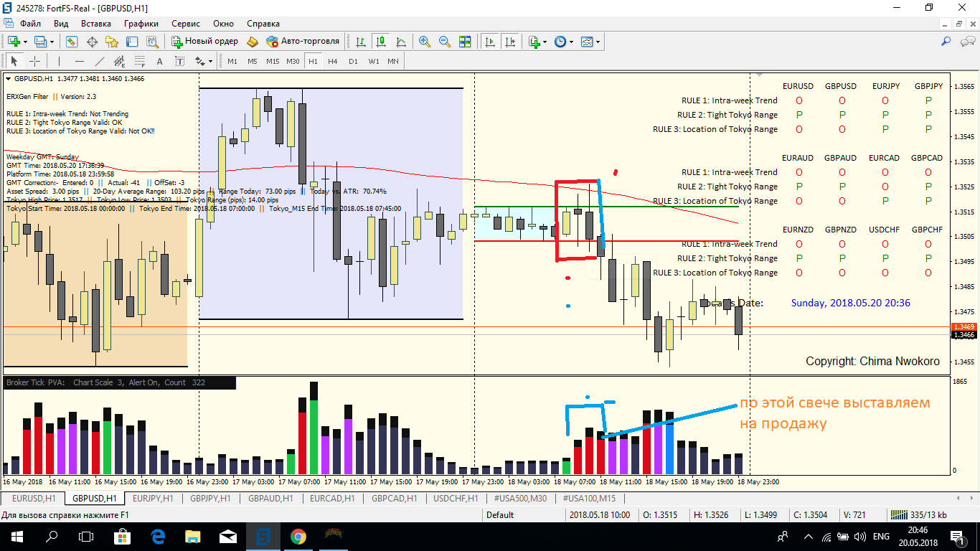
Task: Toggle chart shift
Action: (510, 42)
